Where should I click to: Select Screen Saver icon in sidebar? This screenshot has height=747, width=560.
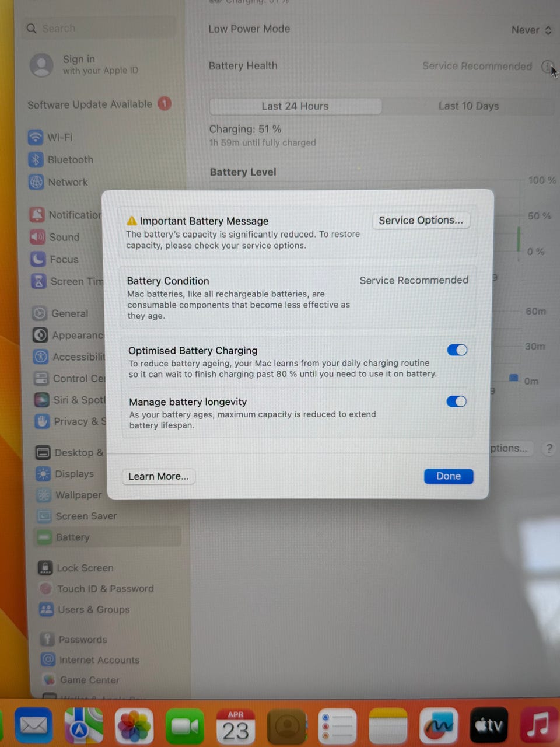[44, 516]
